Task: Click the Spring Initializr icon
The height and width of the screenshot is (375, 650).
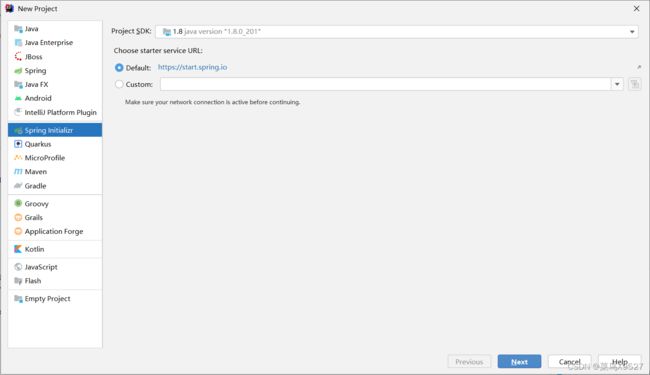Action: 18,131
